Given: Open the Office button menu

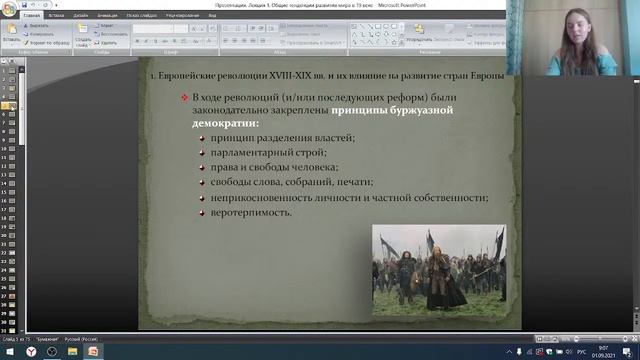Looking at the screenshot, I should coord(9,9).
